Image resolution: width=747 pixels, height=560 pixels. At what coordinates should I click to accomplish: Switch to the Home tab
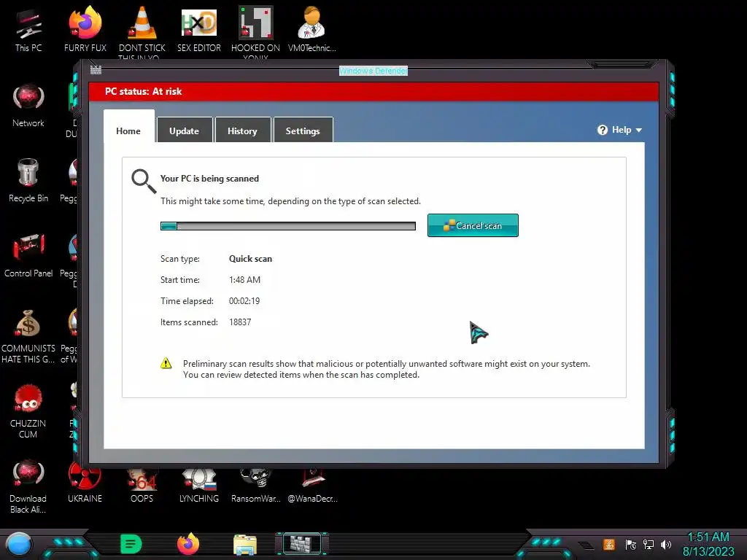128,131
